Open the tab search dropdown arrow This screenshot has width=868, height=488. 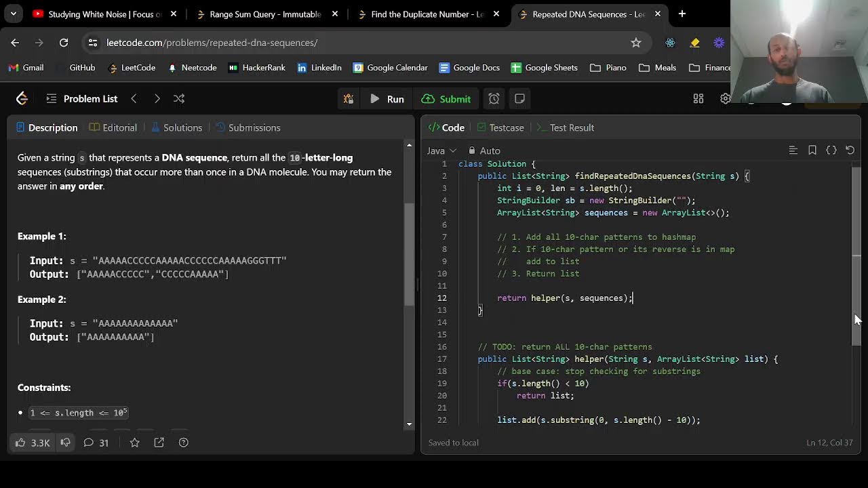[x=13, y=14]
